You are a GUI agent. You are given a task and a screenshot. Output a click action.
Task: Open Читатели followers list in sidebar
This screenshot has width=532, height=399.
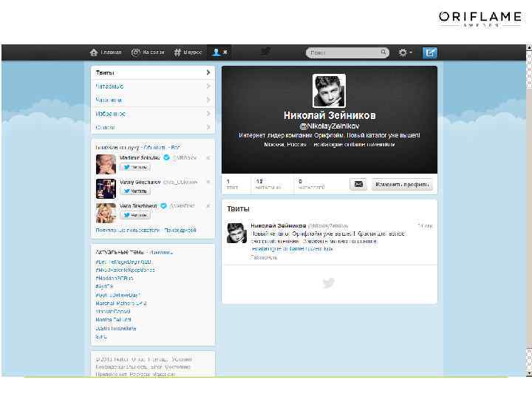pyautogui.click(x=153, y=100)
